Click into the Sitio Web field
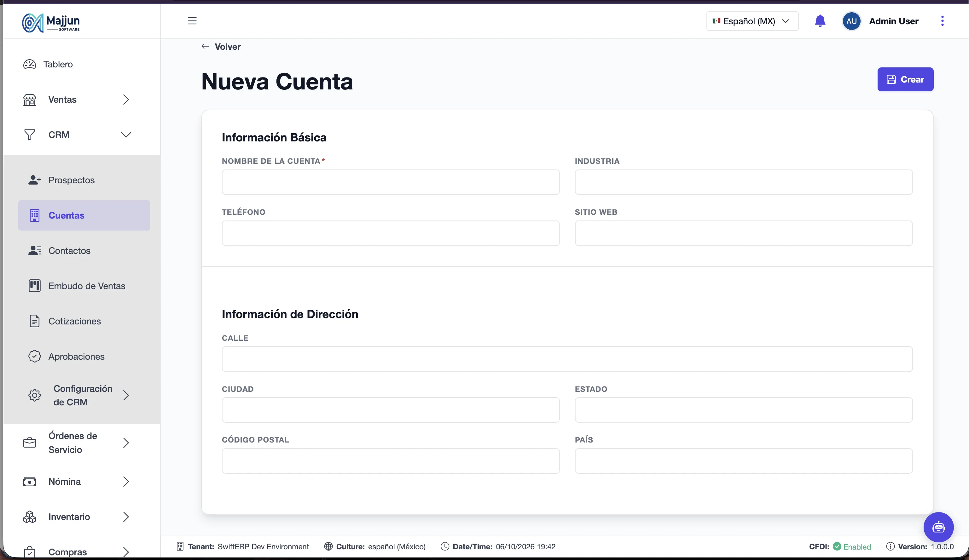The image size is (969, 560). [744, 233]
